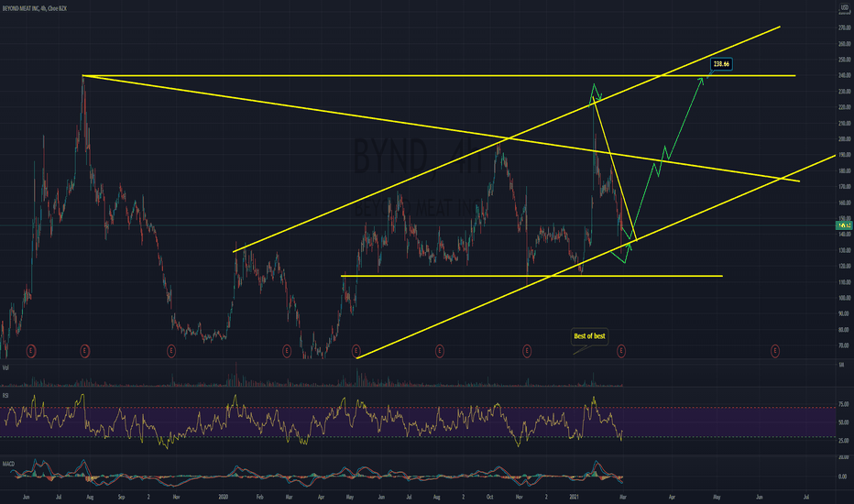The image size is (854, 504).
Task: Select the earnings marker near November 2019
Action: pyautogui.click(x=171, y=352)
